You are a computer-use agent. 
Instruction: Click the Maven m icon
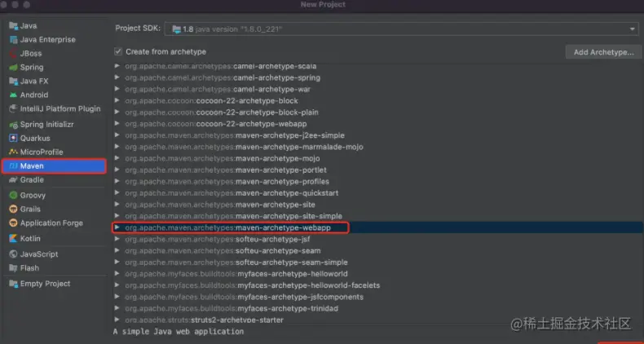point(13,165)
